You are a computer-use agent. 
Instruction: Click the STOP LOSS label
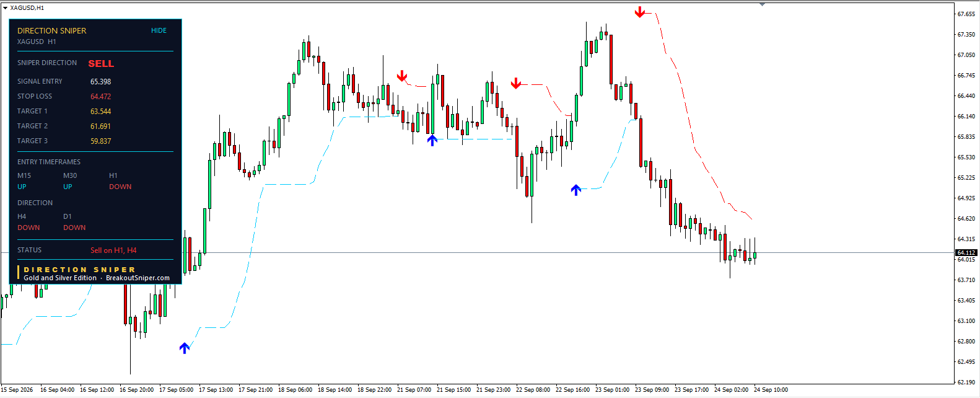35,96
